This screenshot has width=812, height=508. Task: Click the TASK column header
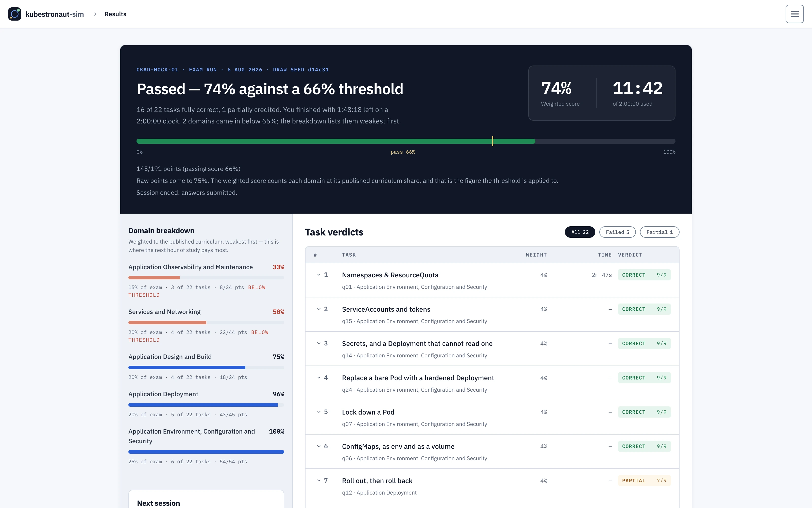(349, 255)
